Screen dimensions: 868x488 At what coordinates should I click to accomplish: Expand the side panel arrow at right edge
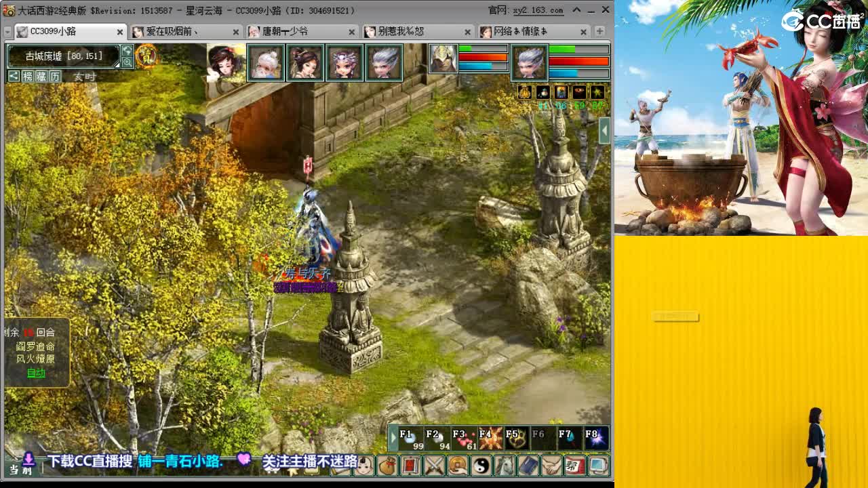point(604,131)
